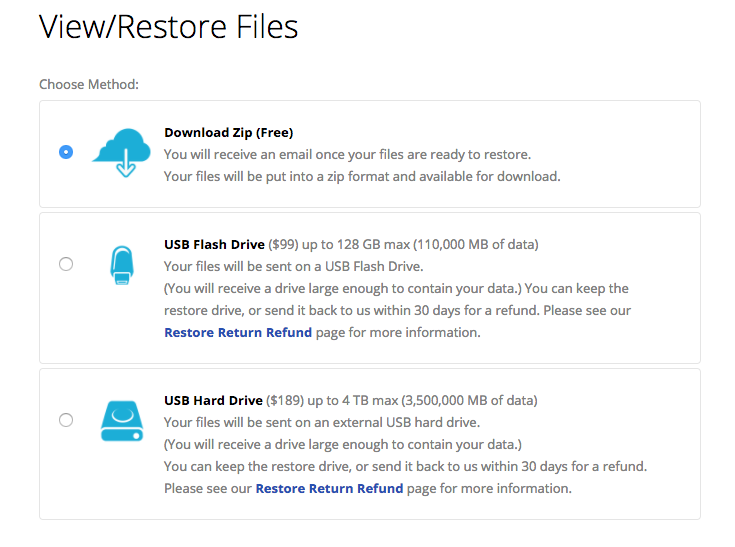Click the "Choose Method:" label
The width and height of the screenshot is (735, 547).
click(x=89, y=84)
